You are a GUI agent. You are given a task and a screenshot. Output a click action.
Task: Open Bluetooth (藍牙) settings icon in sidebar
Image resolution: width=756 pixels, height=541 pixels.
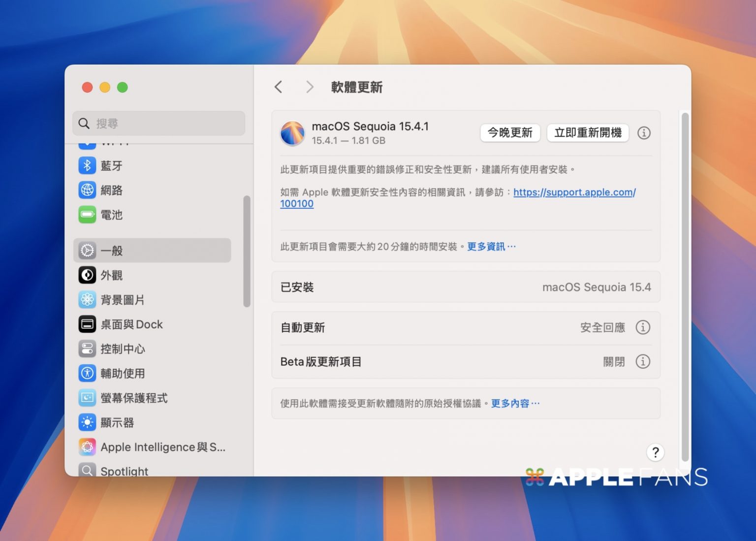click(87, 165)
